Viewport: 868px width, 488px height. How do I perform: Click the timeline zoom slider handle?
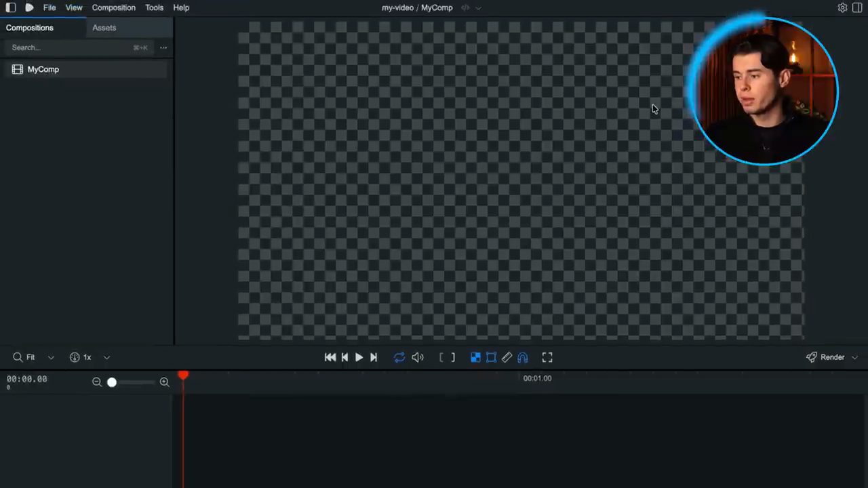pos(112,382)
